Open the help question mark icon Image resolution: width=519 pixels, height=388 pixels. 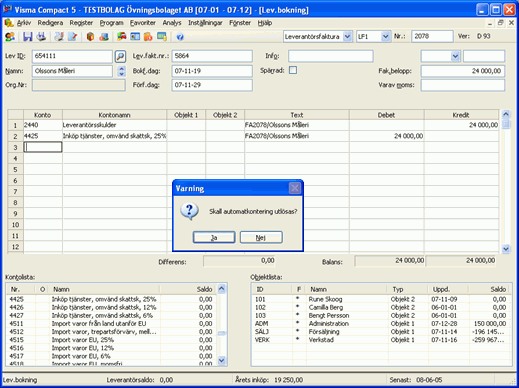click(180, 37)
